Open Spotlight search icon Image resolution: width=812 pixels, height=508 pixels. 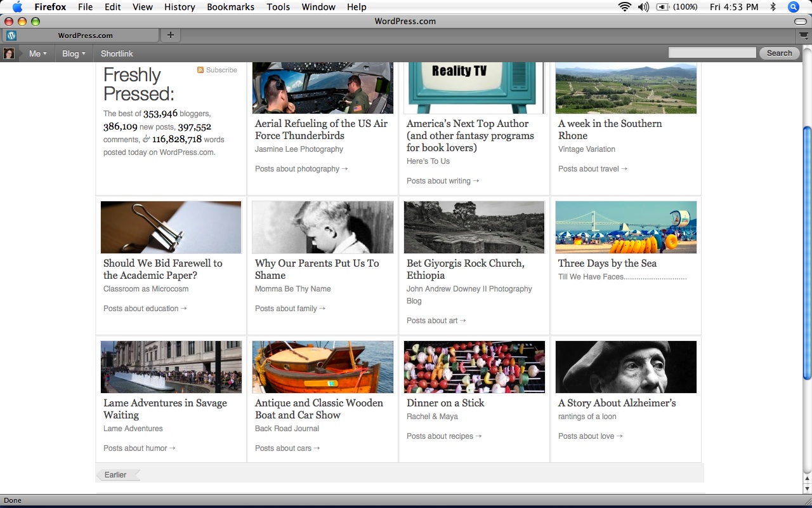[793, 7]
